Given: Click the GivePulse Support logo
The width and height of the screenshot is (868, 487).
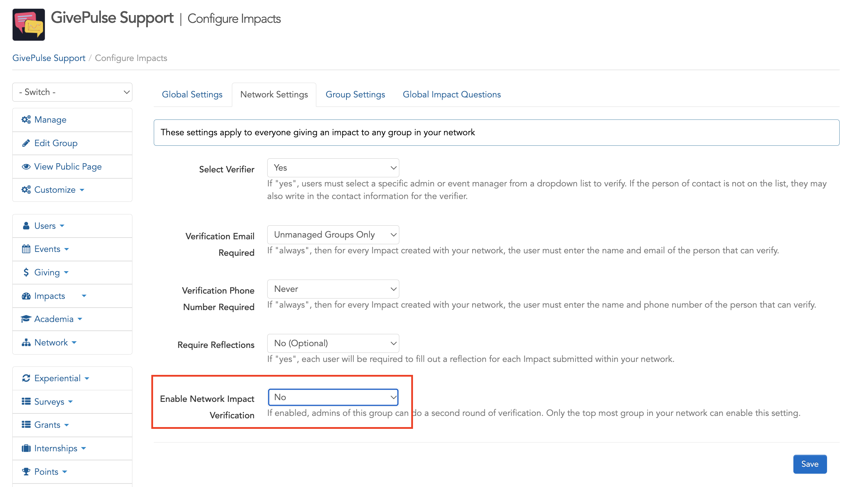Looking at the screenshot, I should (29, 25).
